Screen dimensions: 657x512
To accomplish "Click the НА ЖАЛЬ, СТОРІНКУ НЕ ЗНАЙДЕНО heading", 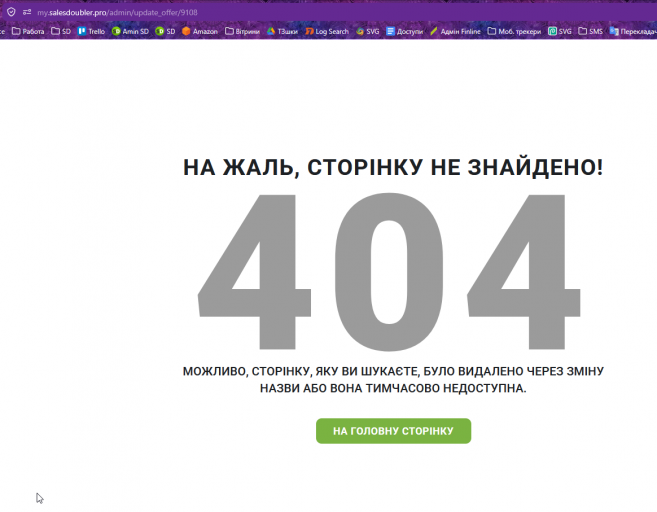I will 393,167.
